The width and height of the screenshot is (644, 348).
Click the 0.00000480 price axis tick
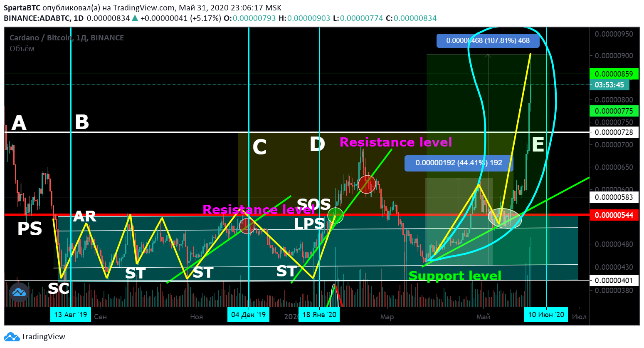point(614,244)
